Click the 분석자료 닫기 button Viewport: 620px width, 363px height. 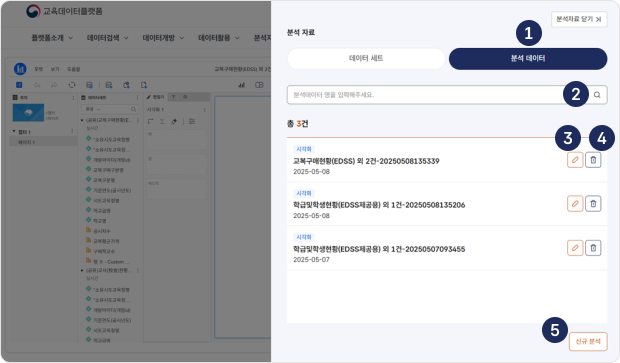(x=579, y=19)
